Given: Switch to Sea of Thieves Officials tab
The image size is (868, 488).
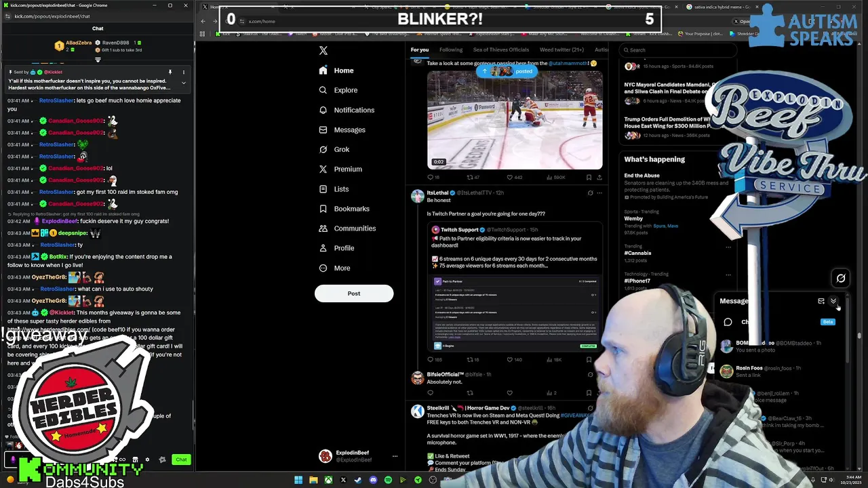Looking at the screenshot, I should coord(501,49).
